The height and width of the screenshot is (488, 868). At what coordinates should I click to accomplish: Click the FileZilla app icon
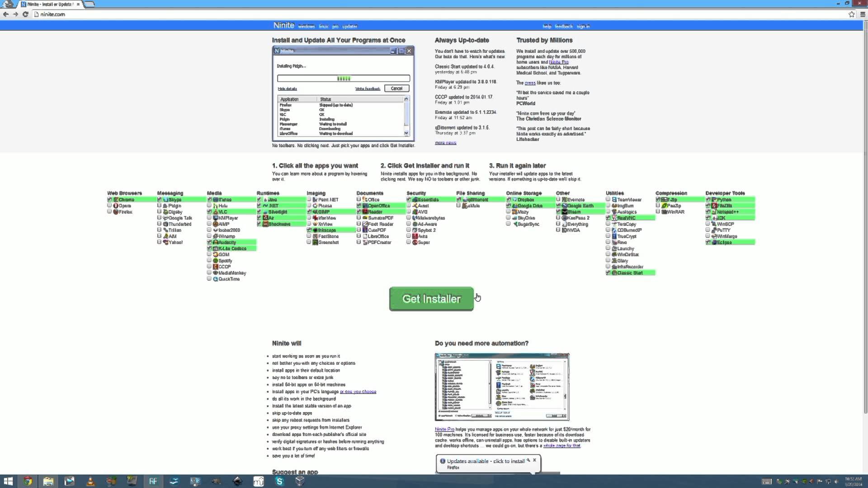pos(714,206)
